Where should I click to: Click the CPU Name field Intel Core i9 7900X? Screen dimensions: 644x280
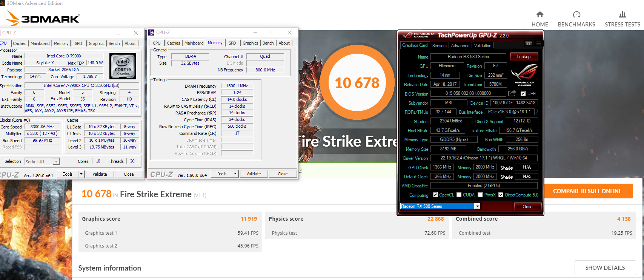tap(64, 56)
